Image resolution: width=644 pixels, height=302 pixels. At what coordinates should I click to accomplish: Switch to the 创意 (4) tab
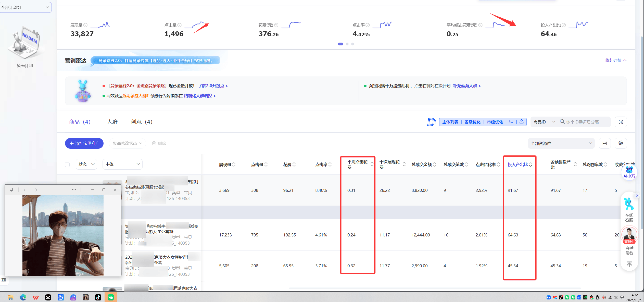(142, 122)
